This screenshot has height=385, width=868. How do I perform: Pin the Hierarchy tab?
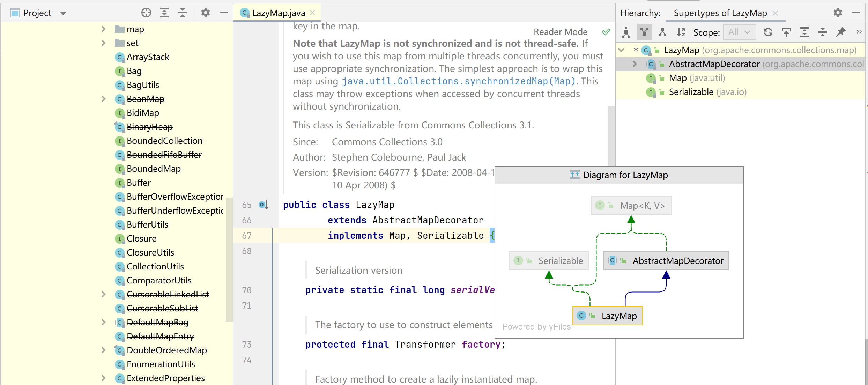pos(841,32)
